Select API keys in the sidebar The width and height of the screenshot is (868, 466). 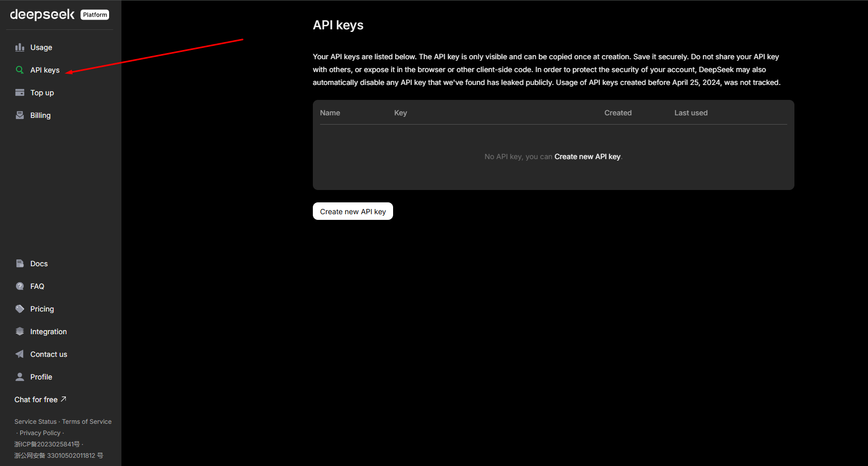pos(45,70)
